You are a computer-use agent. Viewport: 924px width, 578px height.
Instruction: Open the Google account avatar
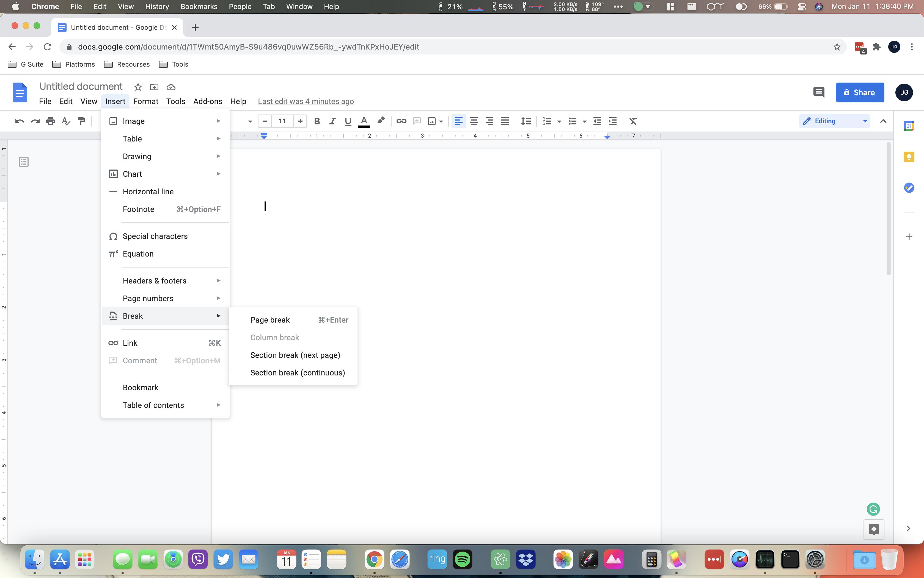[x=904, y=92]
